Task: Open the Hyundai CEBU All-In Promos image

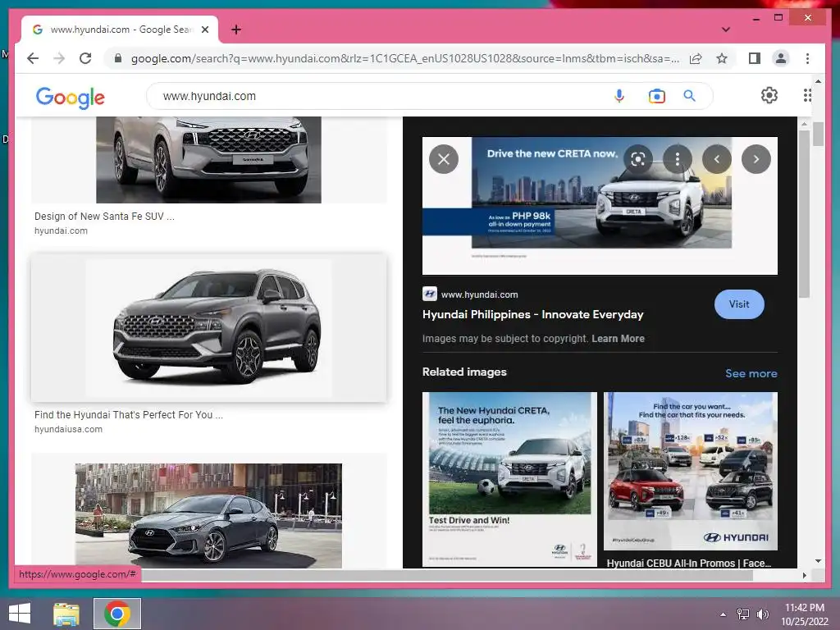Action: [x=691, y=472]
